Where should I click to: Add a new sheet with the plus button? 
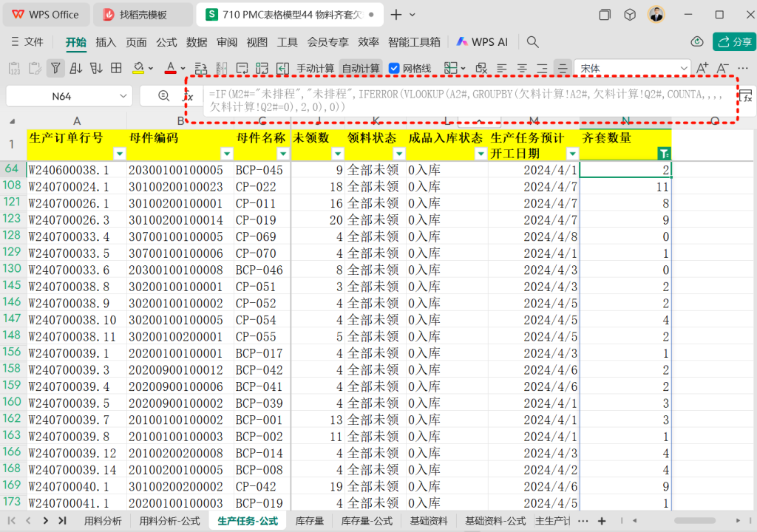602,521
